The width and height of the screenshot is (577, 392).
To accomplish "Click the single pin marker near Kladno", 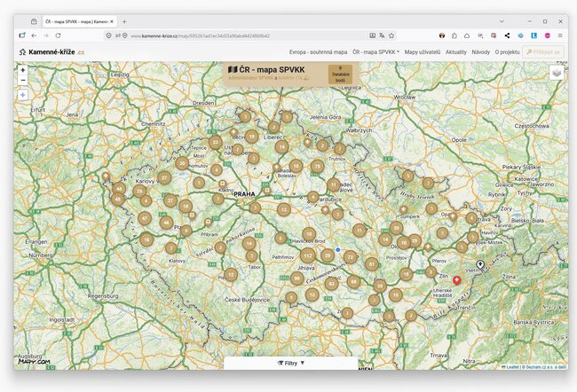I will click(x=222, y=184).
